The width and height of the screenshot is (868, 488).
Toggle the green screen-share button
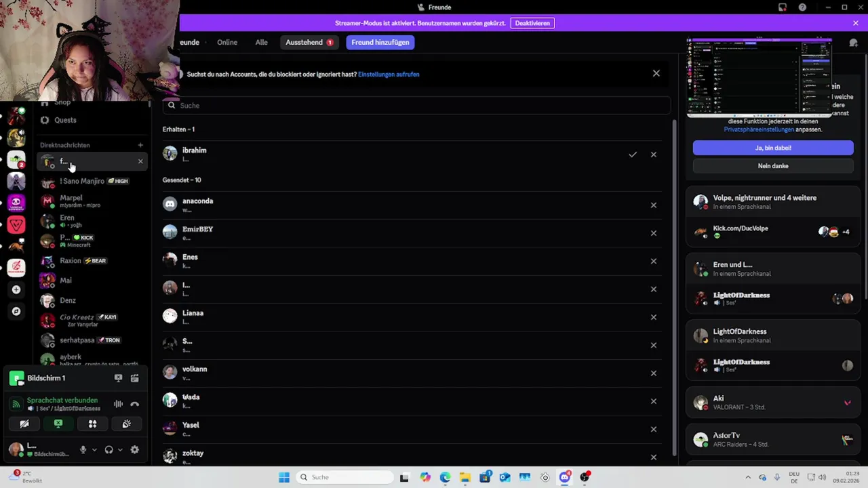point(58,424)
